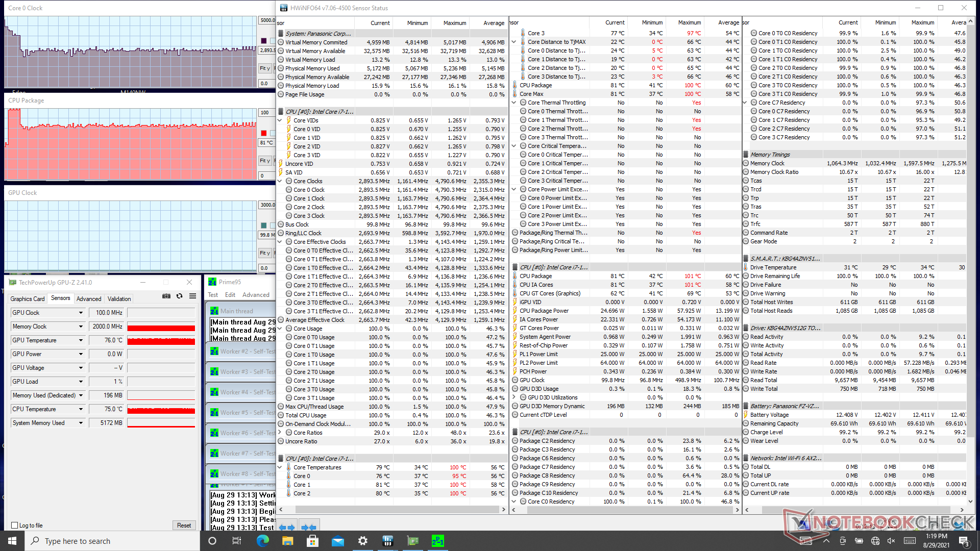The width and height of the screenshot is (980, 551).
Task: Click the Task View taskbar icon
Action: (x=236, y=541)
